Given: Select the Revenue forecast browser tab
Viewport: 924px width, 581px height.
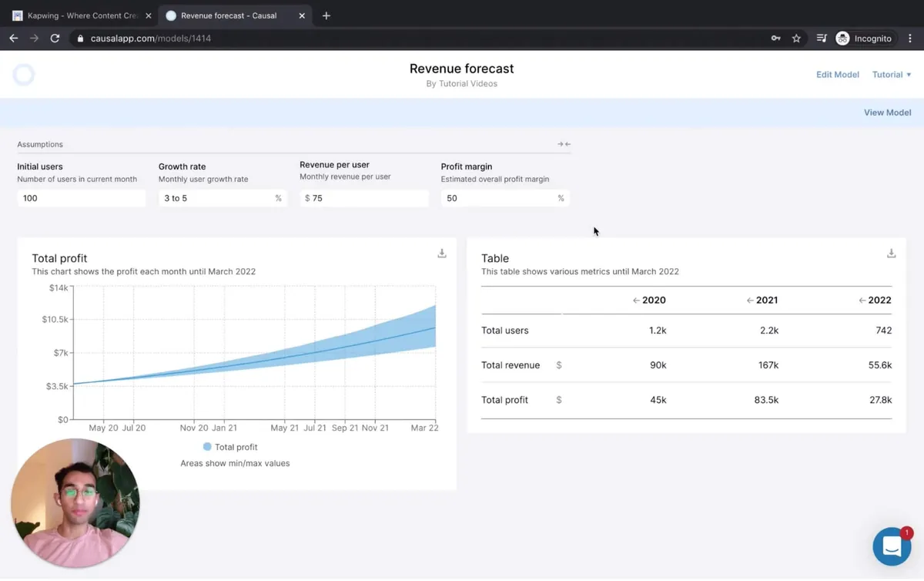Looking at the screenshot, I should (x=229, y=15).
